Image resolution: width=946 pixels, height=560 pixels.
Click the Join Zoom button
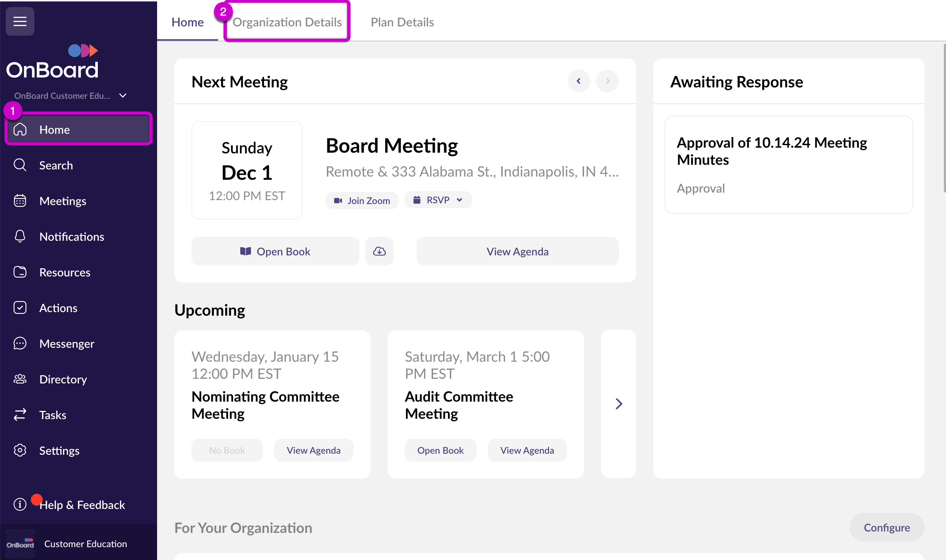362,200
